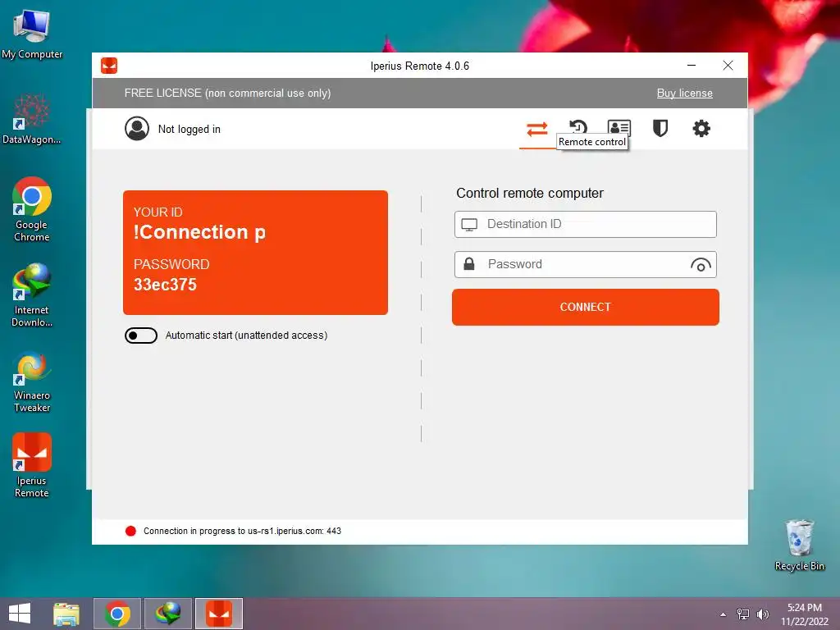Enable Automatic start unattended access switch

pyautogui.click(x=141, y=336)
